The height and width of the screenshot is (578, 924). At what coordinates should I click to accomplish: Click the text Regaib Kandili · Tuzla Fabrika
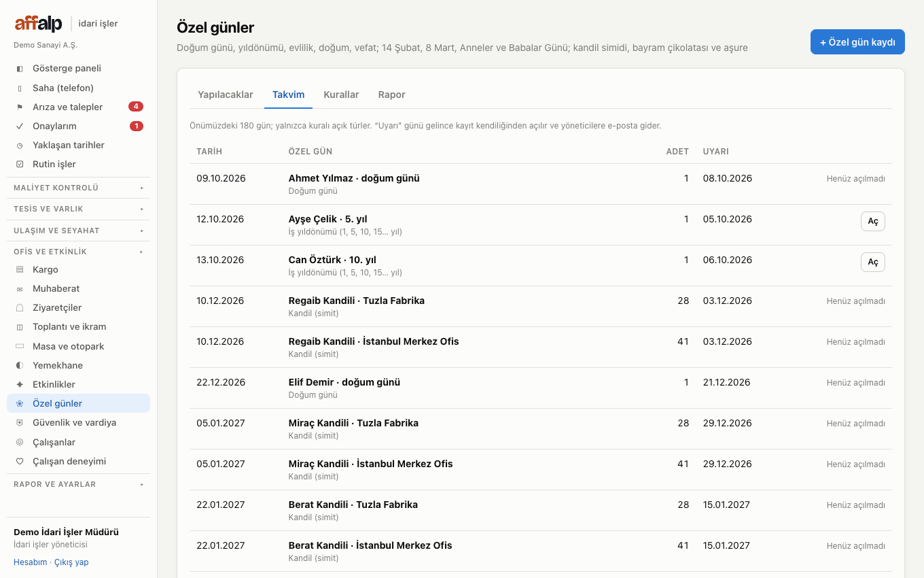357,301
